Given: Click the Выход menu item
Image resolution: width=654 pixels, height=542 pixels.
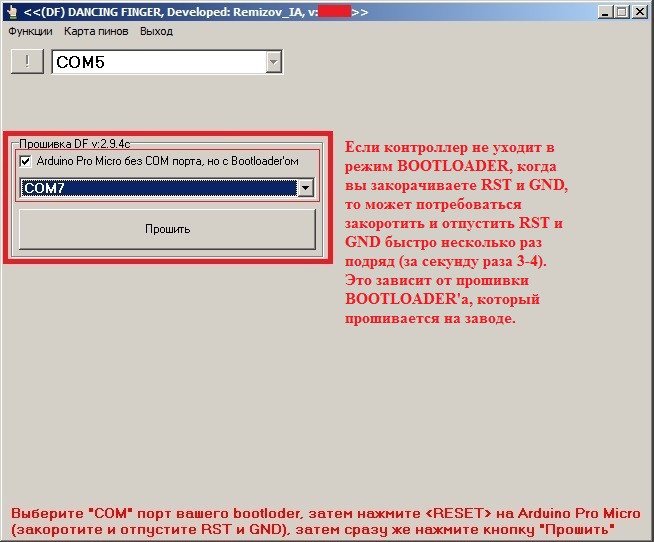Looking at the screenshot, I should [156, 32].
